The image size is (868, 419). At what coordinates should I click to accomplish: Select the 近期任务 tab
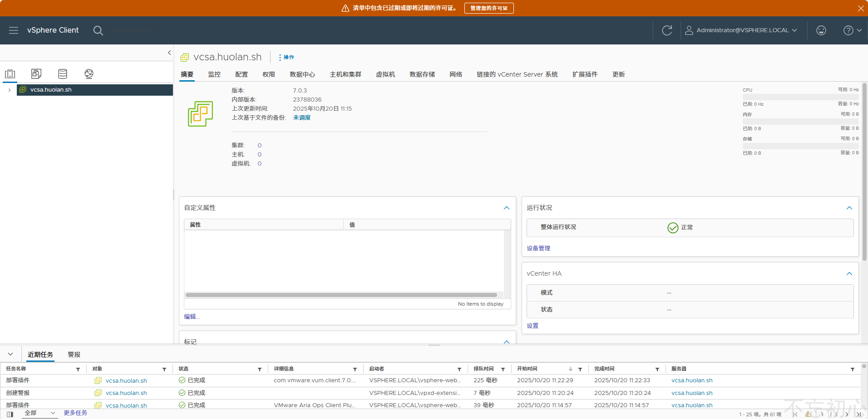click(40, 355)
